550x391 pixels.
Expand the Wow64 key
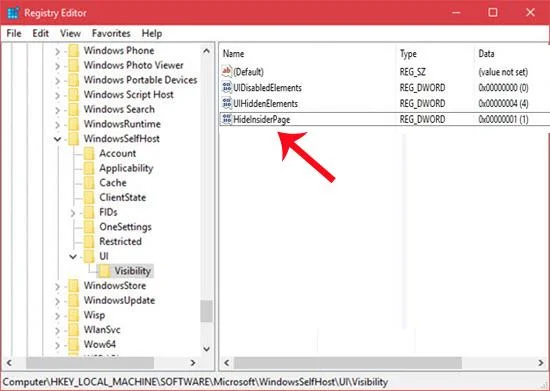click(x=58, y=346)
